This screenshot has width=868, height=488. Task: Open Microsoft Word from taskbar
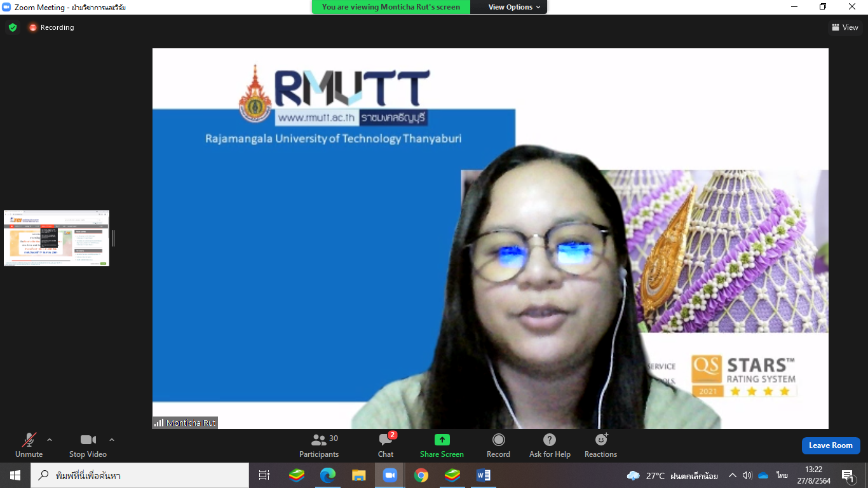(x=483, y=475)
